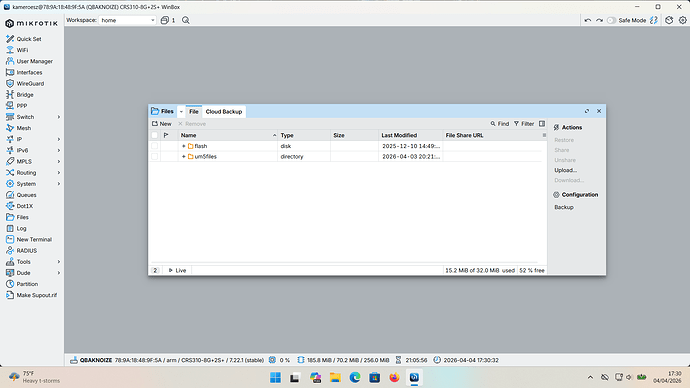Viewport: 690px width, 388px height.
Task: Toggle the column chooser icon in Files
Action: click(x=542, y=124)
